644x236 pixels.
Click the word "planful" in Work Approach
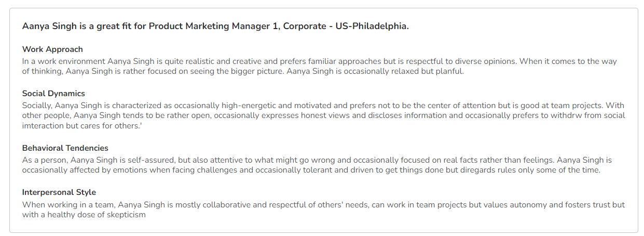449,71
